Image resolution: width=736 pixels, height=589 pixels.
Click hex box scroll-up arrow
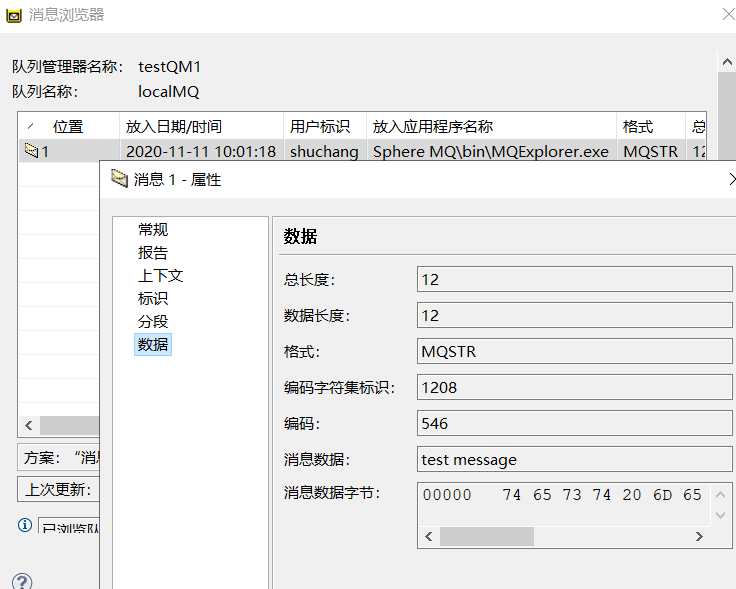pyautogui.click(x=721, y=495)
